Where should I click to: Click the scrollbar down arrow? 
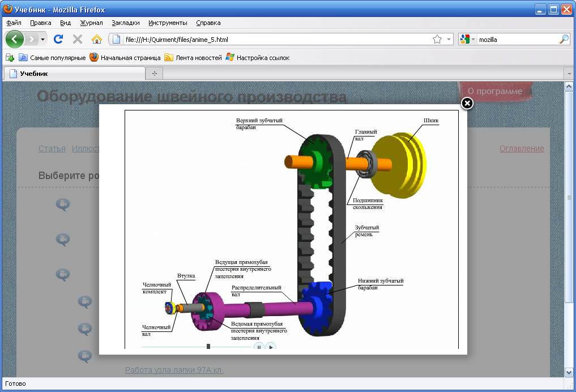(569, 372)
